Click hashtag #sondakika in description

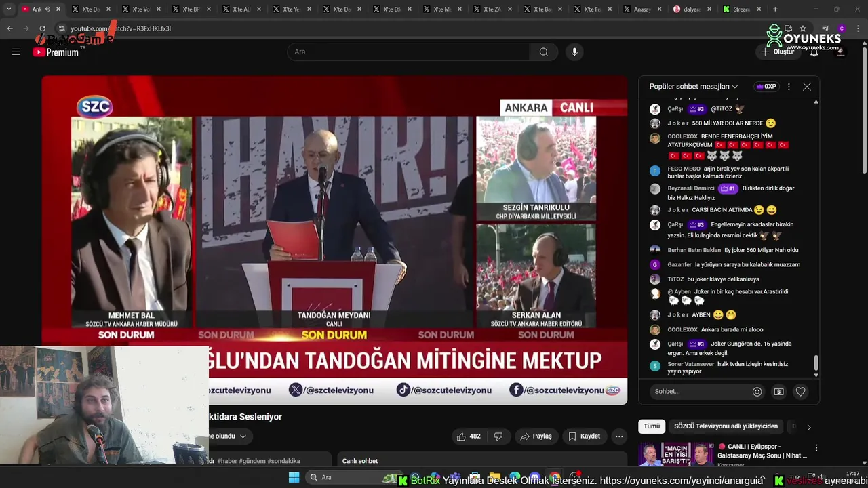tap(283, 461)
